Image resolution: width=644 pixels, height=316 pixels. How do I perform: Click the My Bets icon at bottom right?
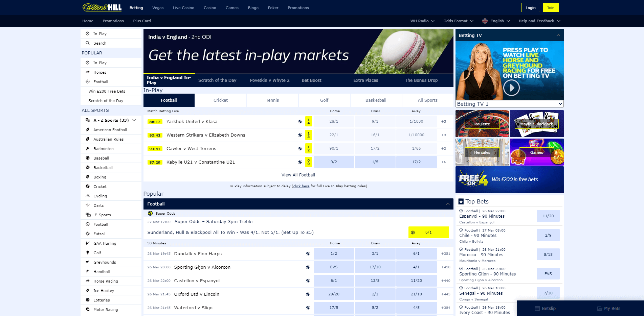[599, 309]
